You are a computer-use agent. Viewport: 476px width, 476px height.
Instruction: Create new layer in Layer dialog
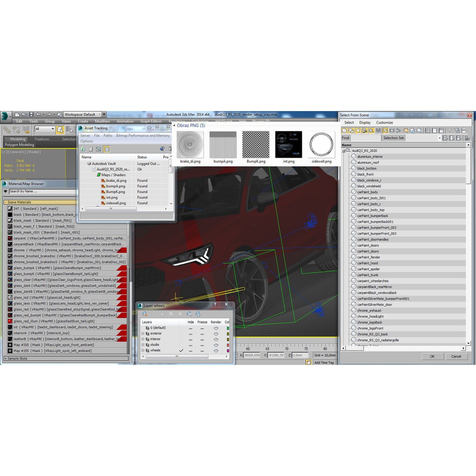pyautogui.click(x=145, y=314)
